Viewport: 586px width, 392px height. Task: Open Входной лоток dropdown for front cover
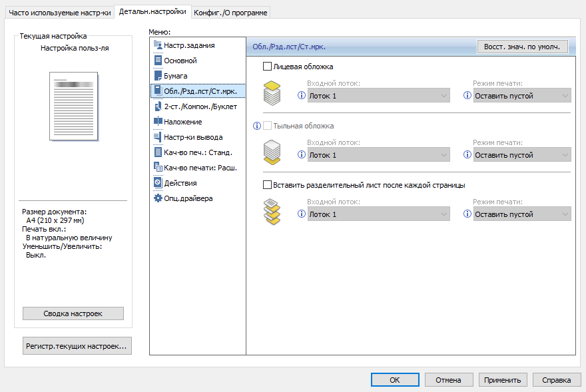tap(378, 96)
